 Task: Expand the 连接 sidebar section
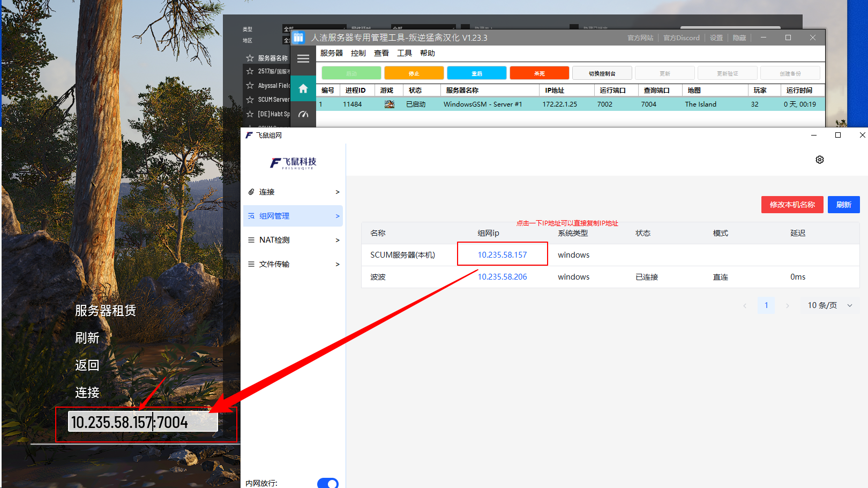293,192
